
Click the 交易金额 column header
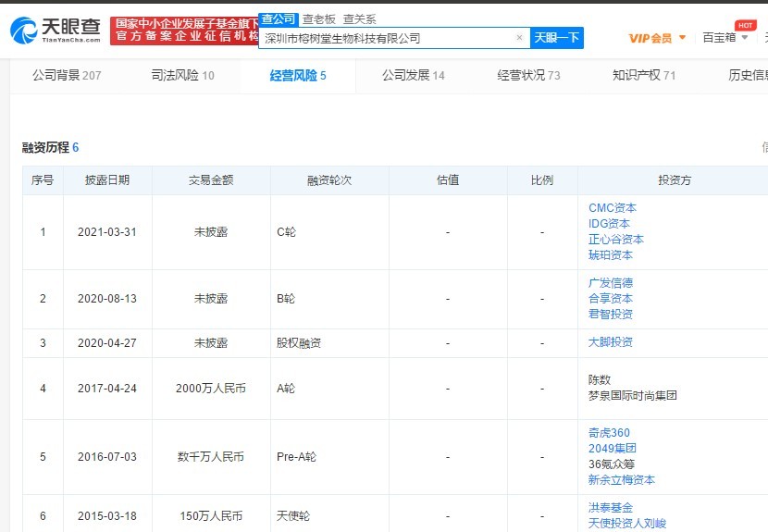click(x=211, y=180)
